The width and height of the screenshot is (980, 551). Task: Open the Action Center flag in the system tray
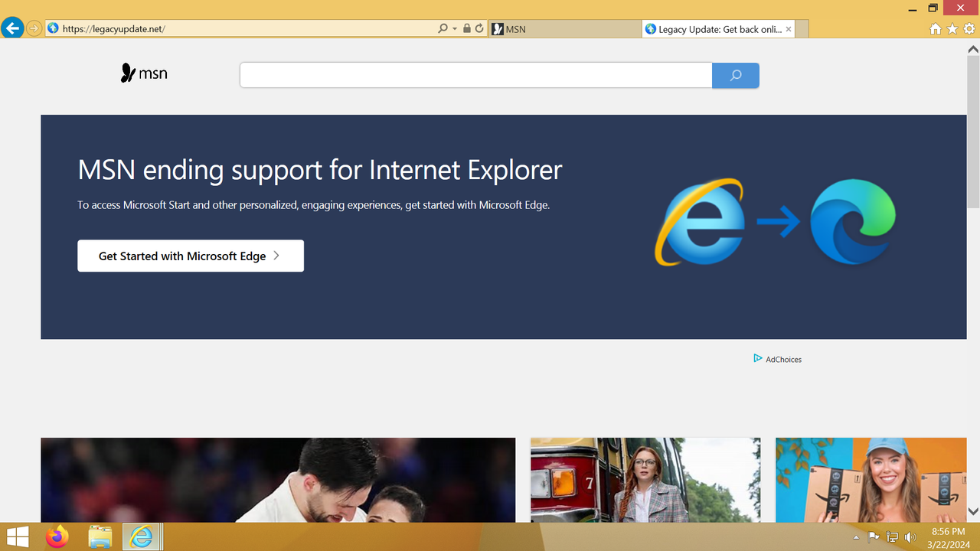tap(874, 536)
